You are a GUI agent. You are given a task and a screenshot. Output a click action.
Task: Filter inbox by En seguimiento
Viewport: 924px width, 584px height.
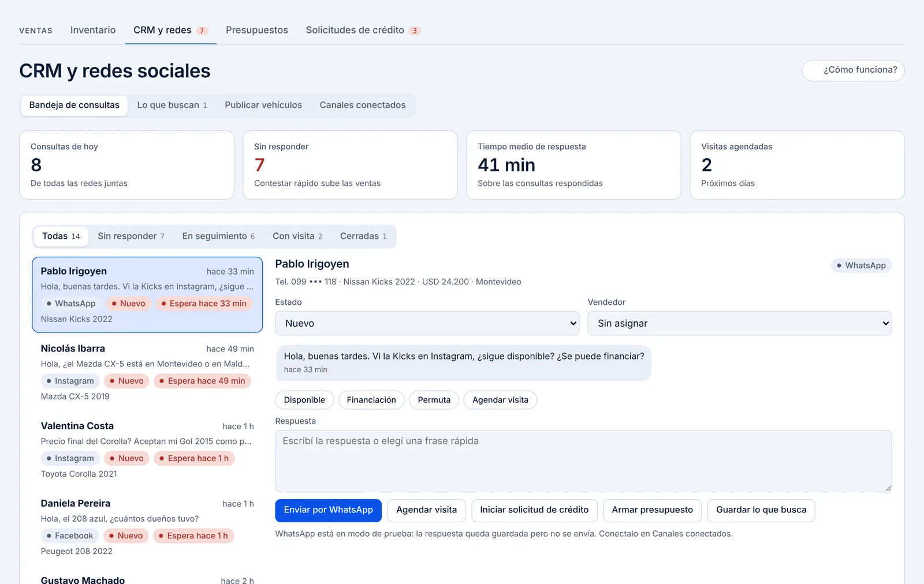[218, 236]
